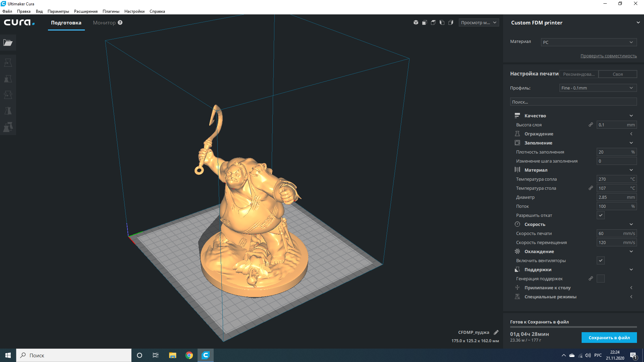This screenshot has width=644, height=362.
Task: Open File Explorer from the taskbar
Action: pos(172,355)
